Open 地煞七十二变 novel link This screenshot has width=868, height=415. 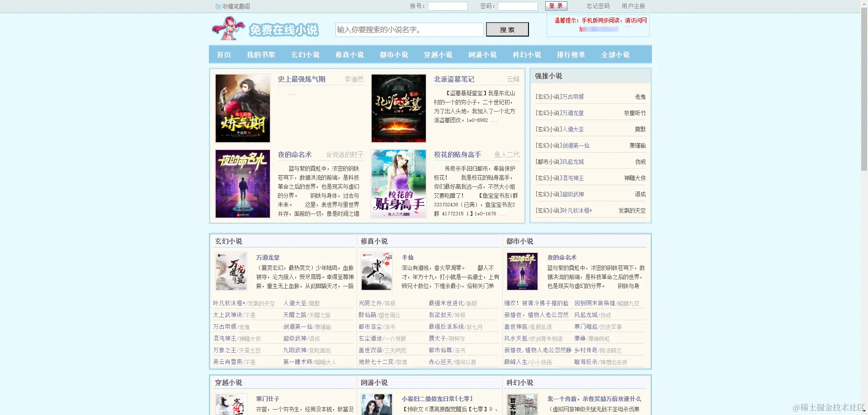coord(376,362)
